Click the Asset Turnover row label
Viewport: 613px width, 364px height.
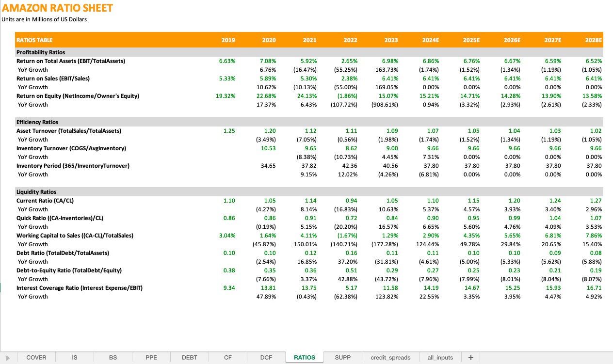69,131
